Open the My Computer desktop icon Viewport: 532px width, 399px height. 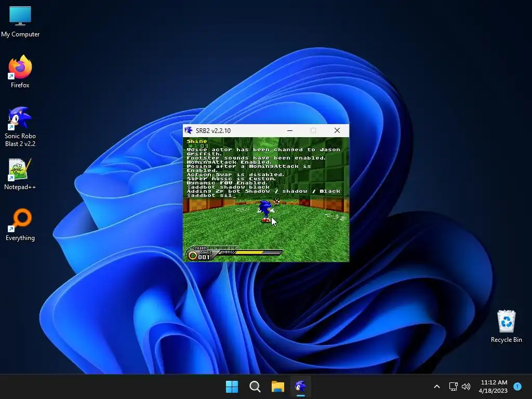coord(20,22)
